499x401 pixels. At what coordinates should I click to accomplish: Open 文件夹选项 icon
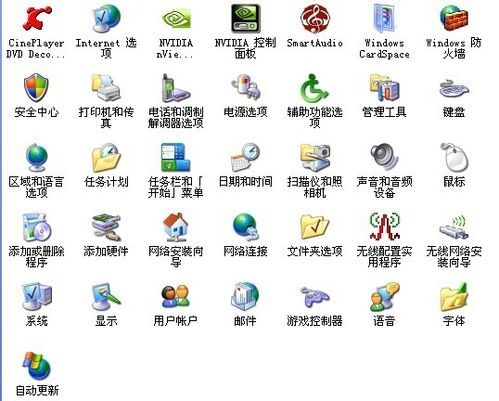click(x=315, y=227)
